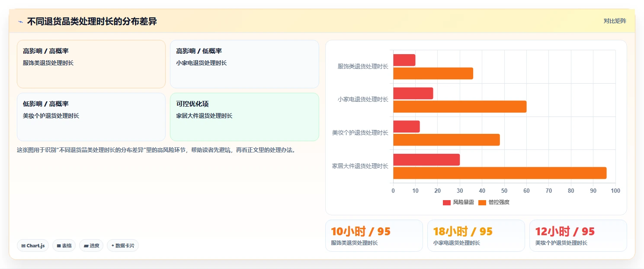Click red 风险暴露 bar for 家居大件退货处理时长
The width and height of the screenshot is (644, 269).
[426, 160]
